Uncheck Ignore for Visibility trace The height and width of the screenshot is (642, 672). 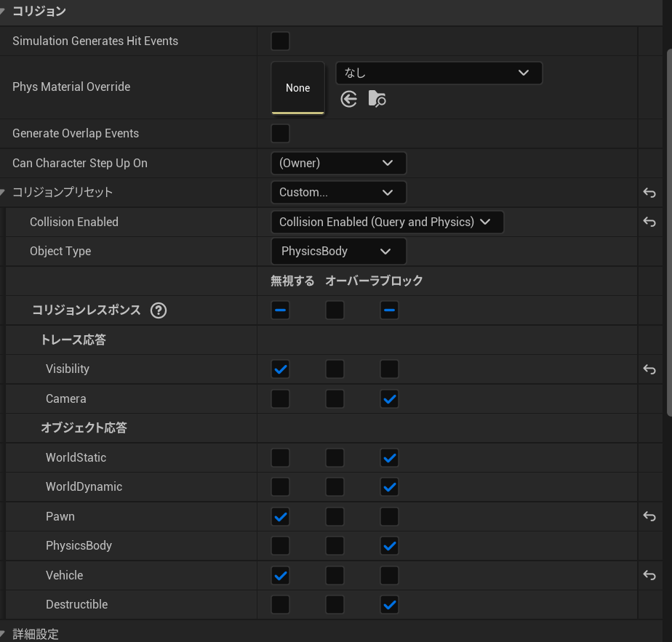click(x=280, y=369)
